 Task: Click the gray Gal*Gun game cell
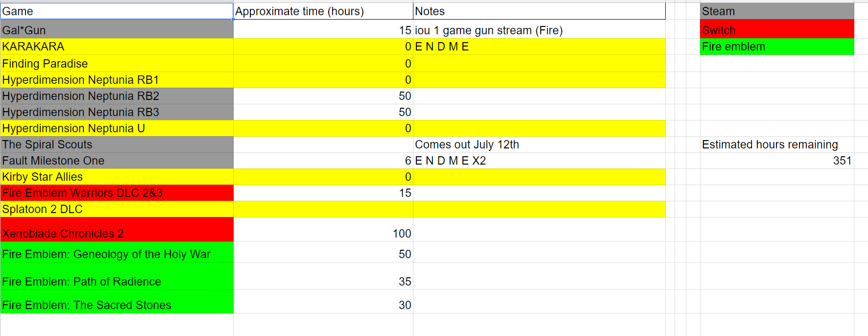tap(117, 30)
